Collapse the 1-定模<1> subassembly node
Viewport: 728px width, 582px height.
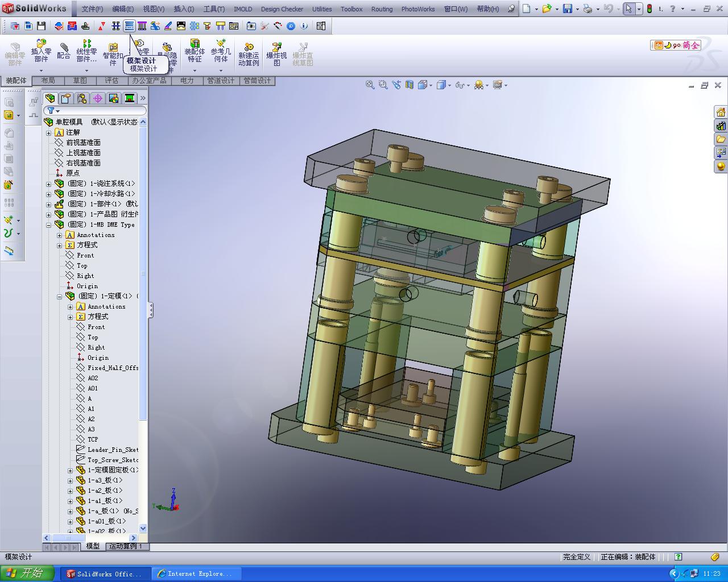pyautogui.click(x=59, y=296)
